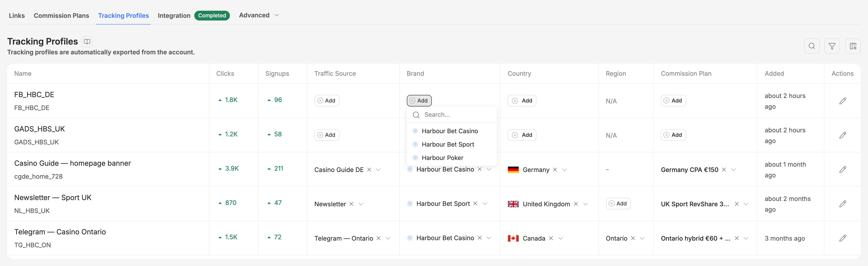868x266 pixels.
Task: Open column settings icon
Action: coord(853,46)
